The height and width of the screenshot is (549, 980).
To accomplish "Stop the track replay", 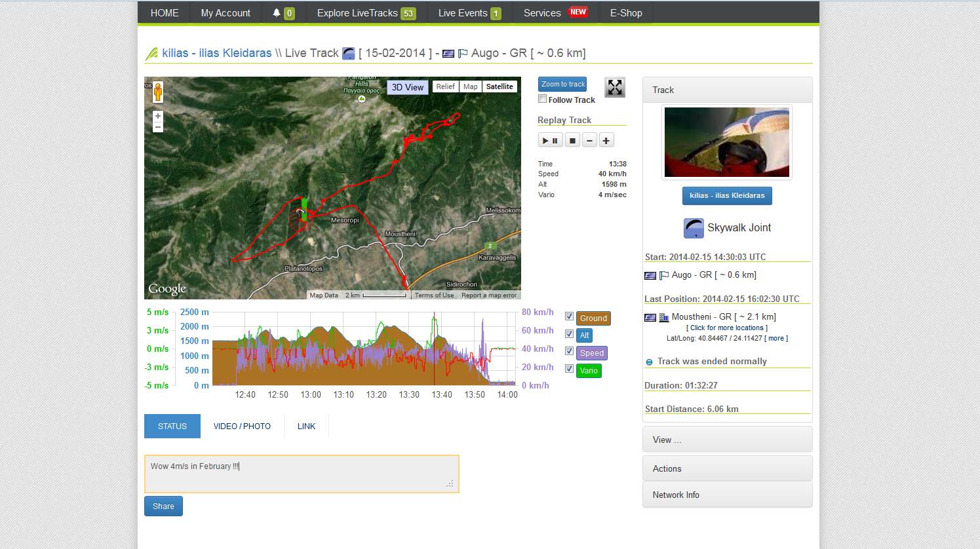I will 572,140.
